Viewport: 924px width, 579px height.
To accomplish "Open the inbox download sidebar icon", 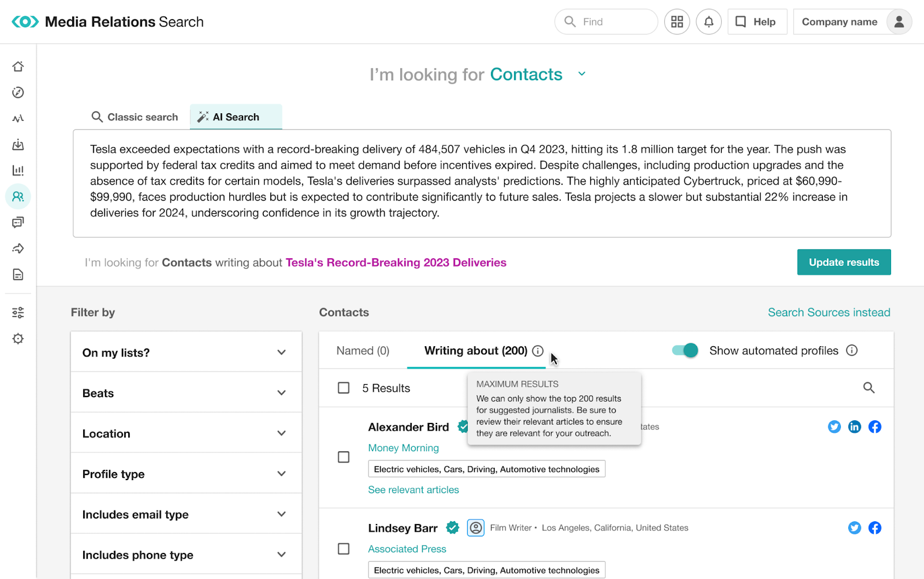I will 18,144.
